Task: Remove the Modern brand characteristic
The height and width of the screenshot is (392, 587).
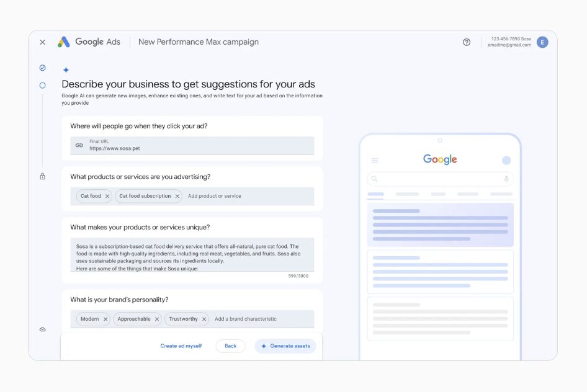Action: tap(105, 319)
